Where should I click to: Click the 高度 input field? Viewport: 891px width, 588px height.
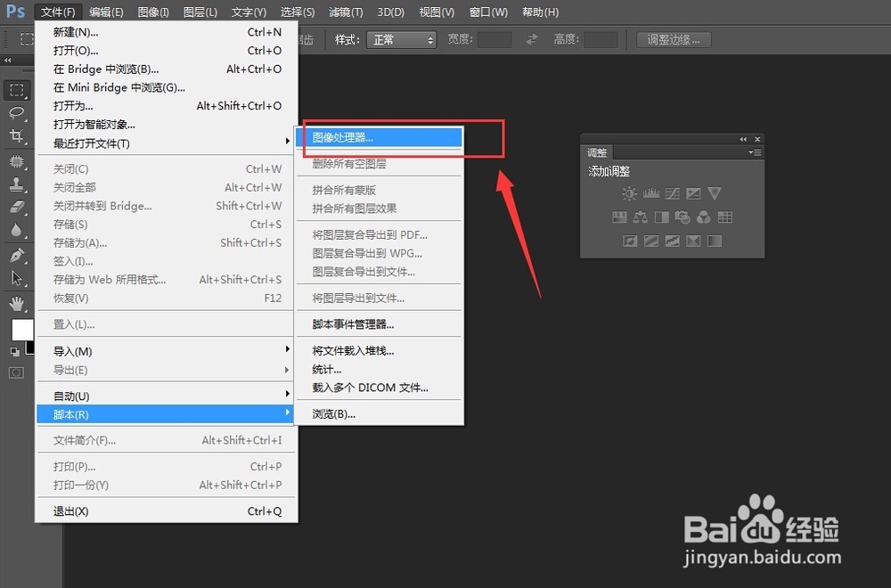click(601, 40)
